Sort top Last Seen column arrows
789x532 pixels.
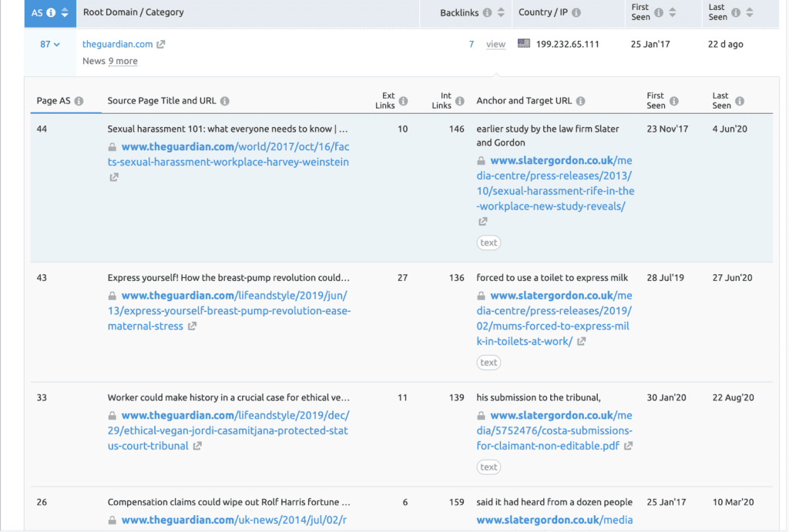click(750, 12)
